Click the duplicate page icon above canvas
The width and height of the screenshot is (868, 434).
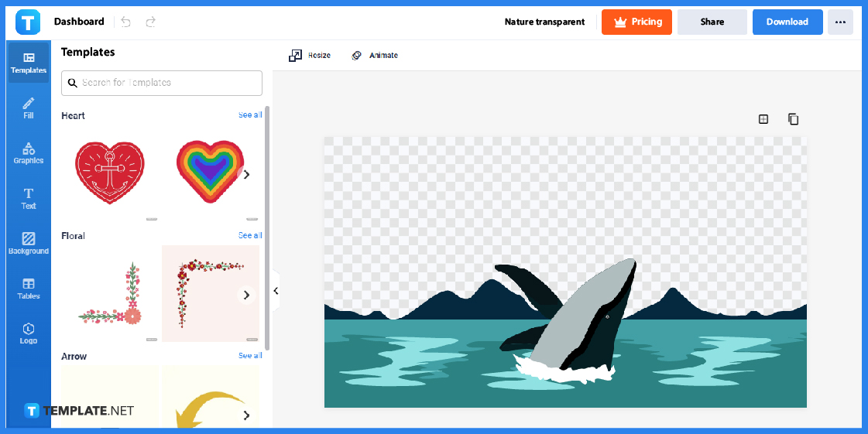[x=793, y=119]
